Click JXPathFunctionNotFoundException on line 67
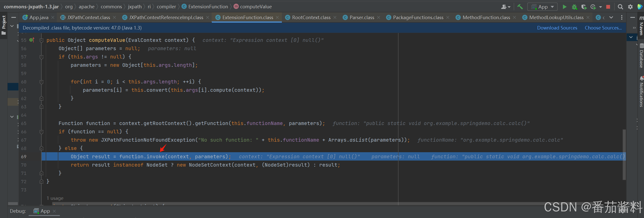 click(148, 140)
